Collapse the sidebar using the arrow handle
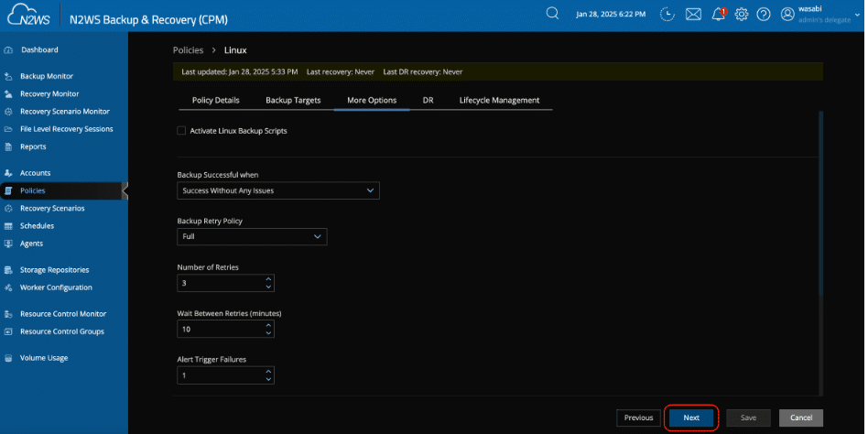The width and height of the screenshot is (868, 434). (x=125, y=191)
